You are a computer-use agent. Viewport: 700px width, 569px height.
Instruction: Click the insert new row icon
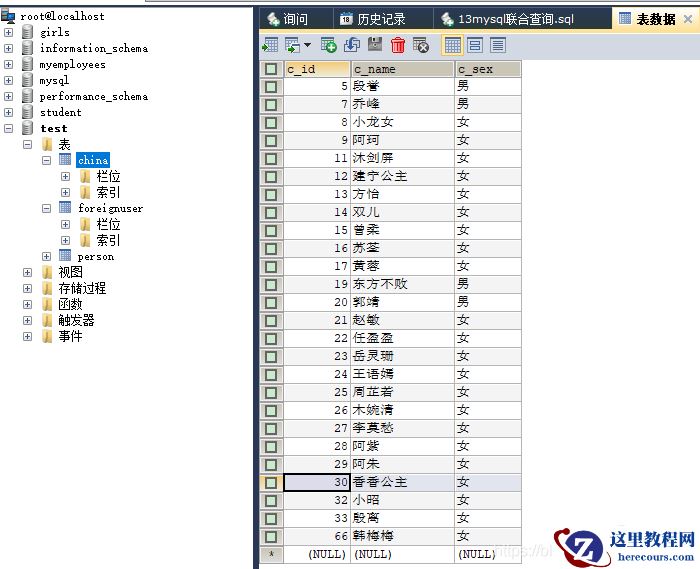329,45
